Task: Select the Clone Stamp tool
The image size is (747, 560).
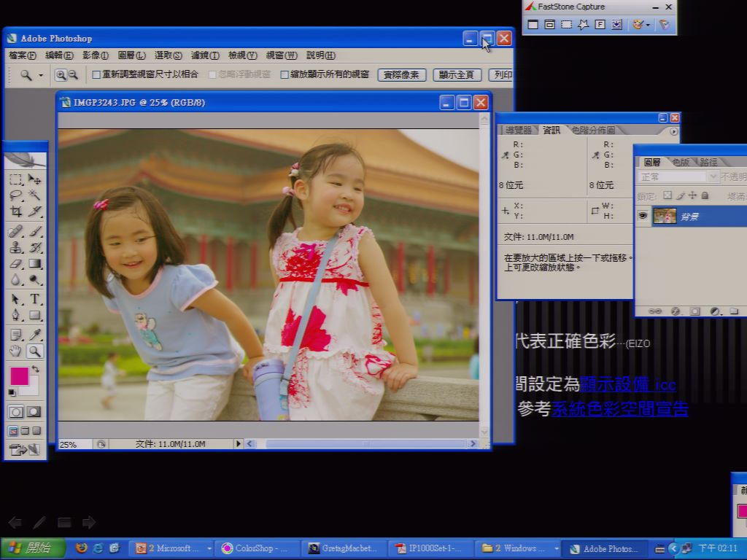Action: (16, 247)
